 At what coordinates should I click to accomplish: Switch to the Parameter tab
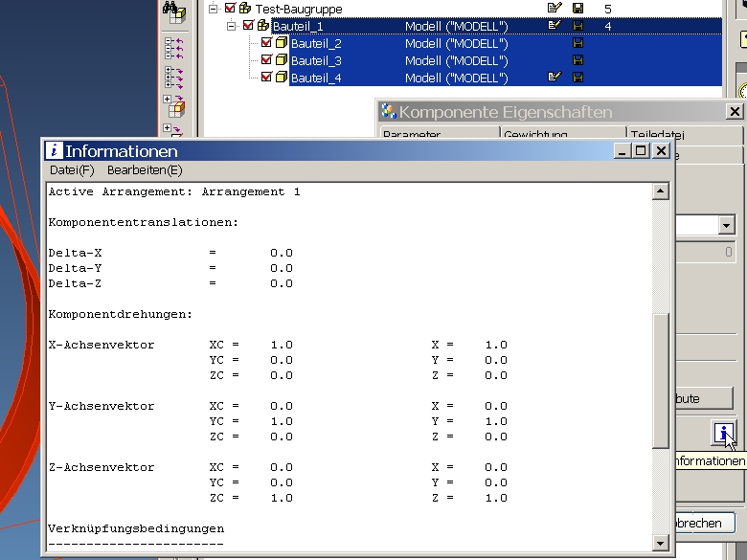tap(440, 133)
